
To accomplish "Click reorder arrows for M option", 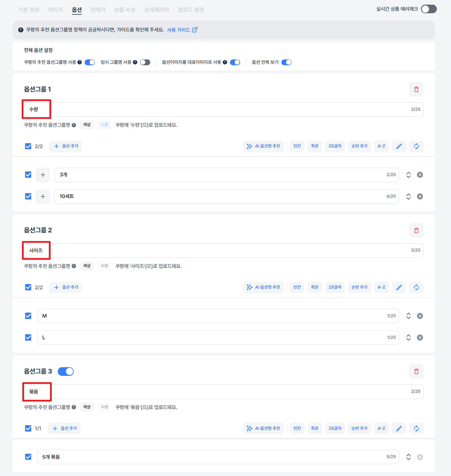I will click(408, 316).
